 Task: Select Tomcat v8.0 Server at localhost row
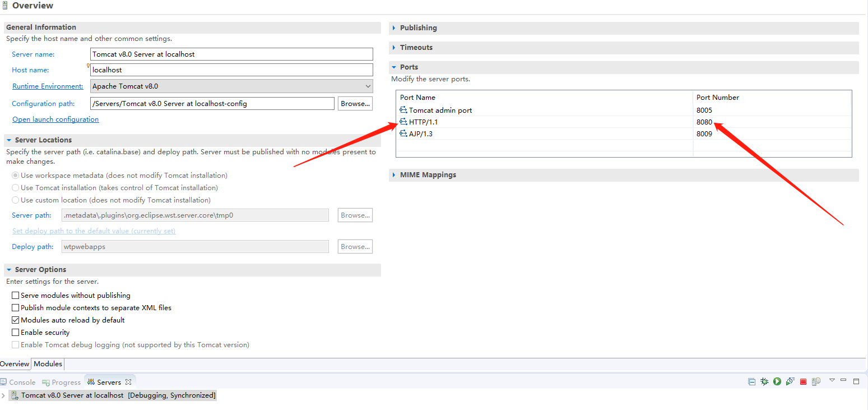[x=113, y=395]
